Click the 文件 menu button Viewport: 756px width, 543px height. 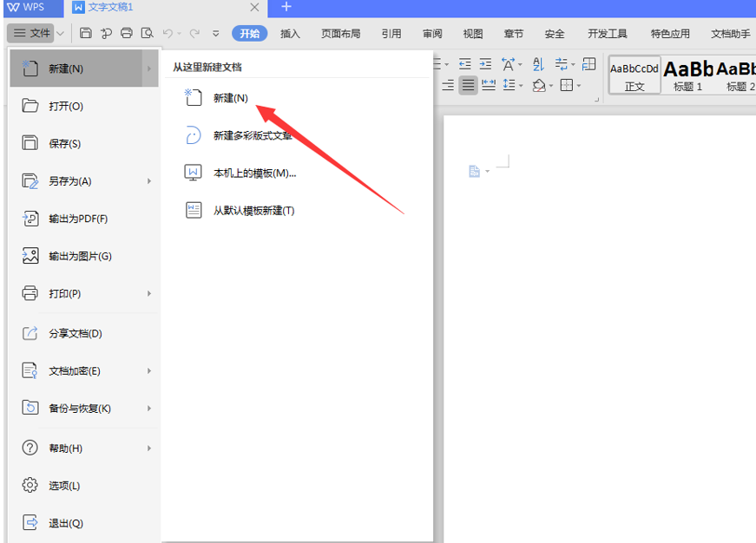click(x=31, y=33)
